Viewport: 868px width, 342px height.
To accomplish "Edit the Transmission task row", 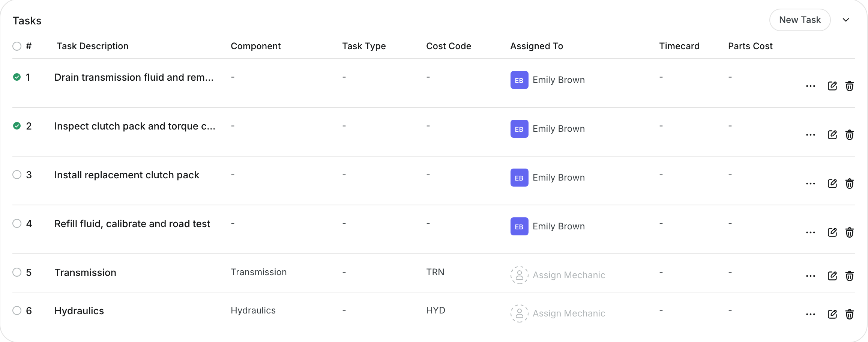I will point(832,276).
